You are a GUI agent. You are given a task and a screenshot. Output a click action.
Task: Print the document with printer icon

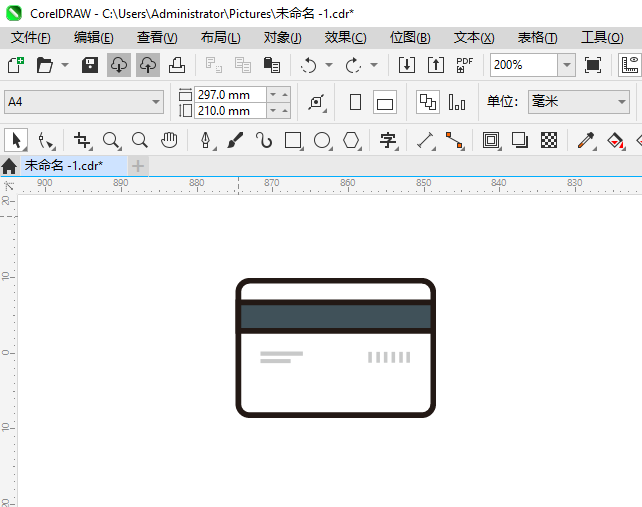tap(177, 65)
